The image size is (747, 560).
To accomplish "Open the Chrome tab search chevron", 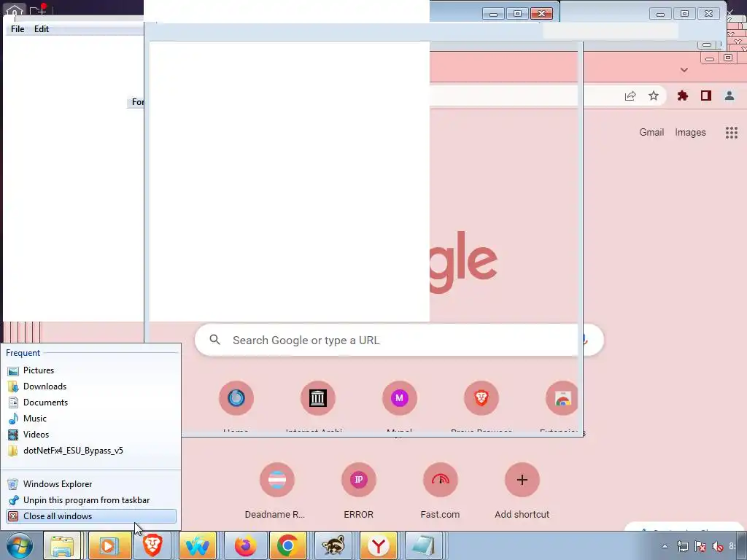I will click(684, 70).
